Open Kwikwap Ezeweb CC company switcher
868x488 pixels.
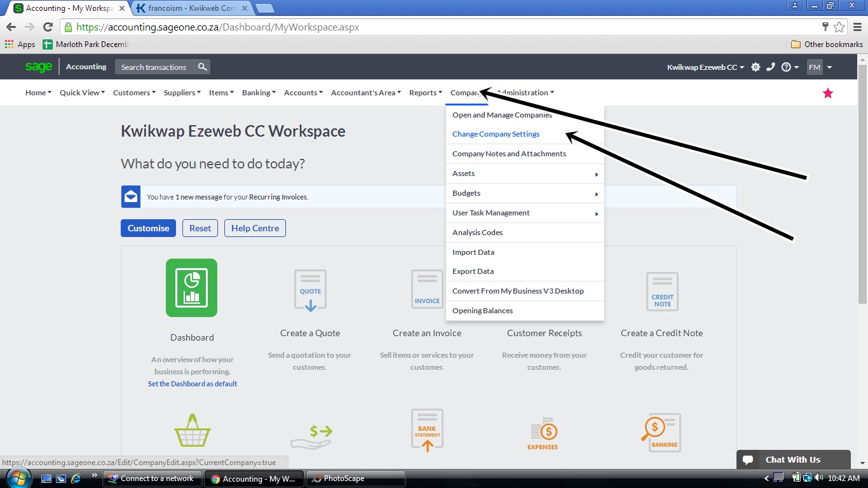pyautogui.click(x=705, y=67)
